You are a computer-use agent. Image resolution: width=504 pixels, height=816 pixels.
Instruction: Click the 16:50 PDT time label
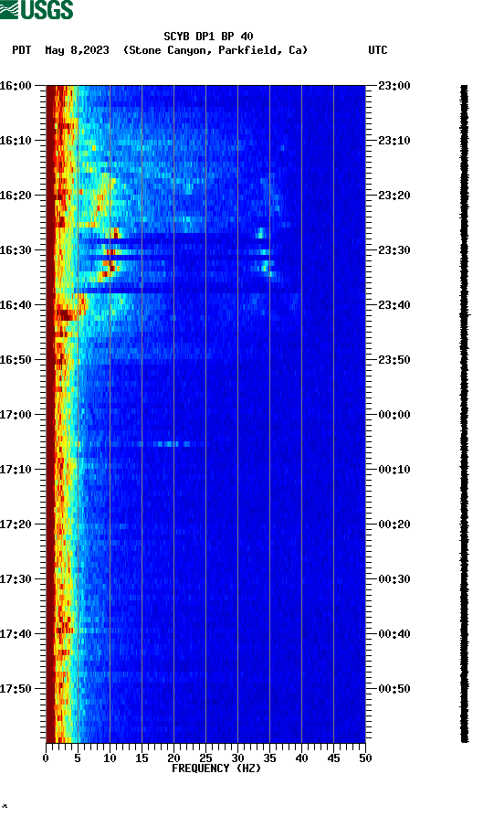point(16,360)
